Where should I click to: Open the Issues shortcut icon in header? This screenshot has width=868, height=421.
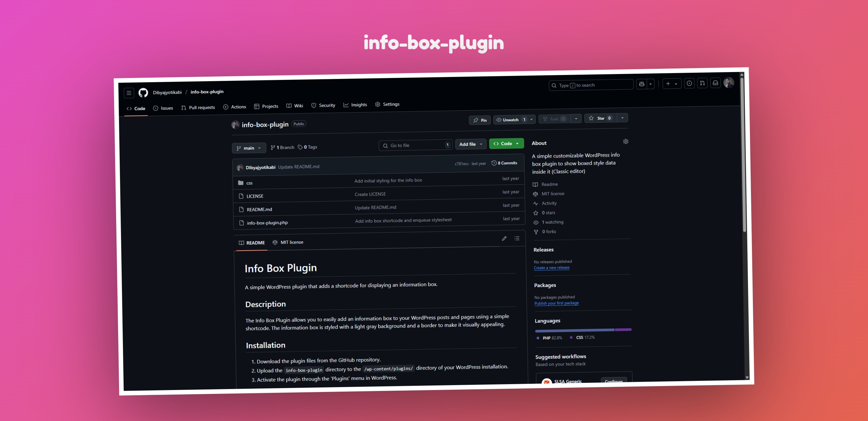point(689,83)
